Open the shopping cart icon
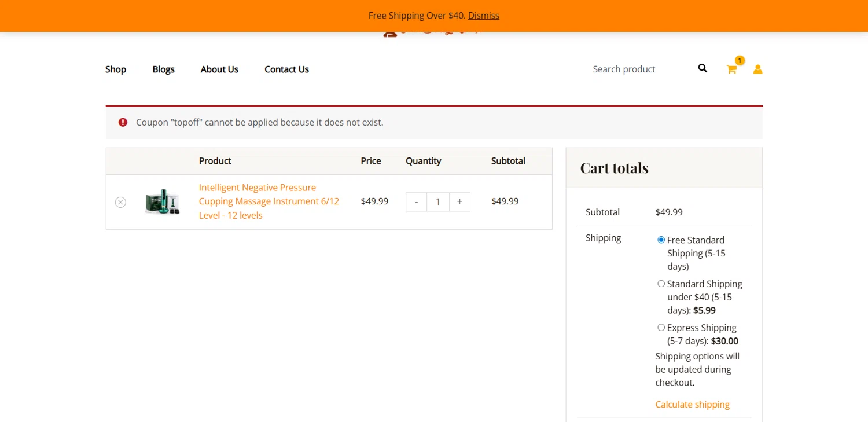 pos(731,69)
